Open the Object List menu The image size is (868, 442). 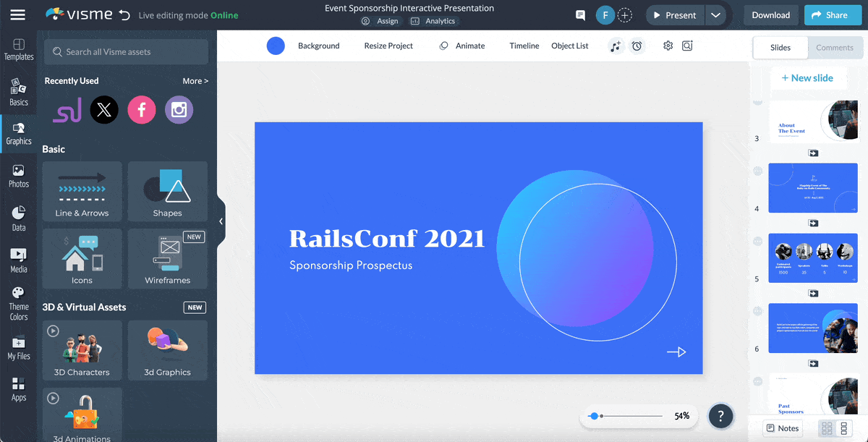(x=570, y=46)
